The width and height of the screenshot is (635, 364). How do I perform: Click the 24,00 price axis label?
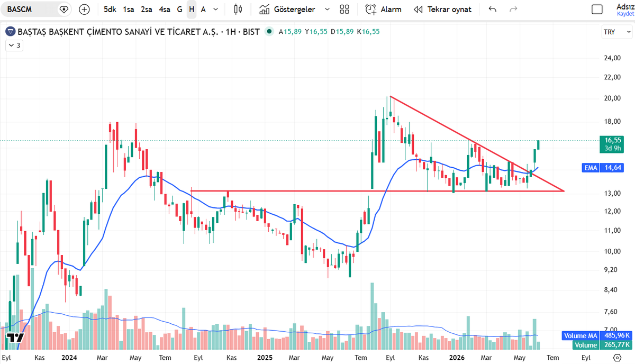(612, 58)
